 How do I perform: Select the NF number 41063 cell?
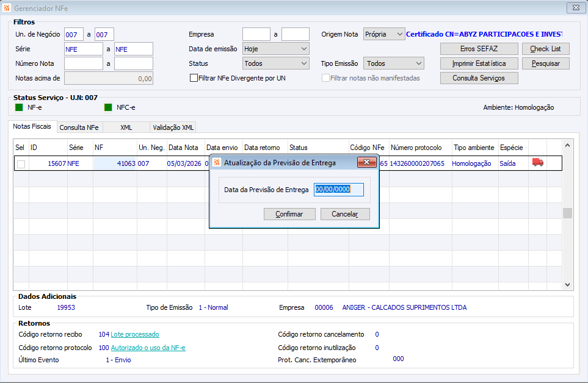tap(115, 163)
